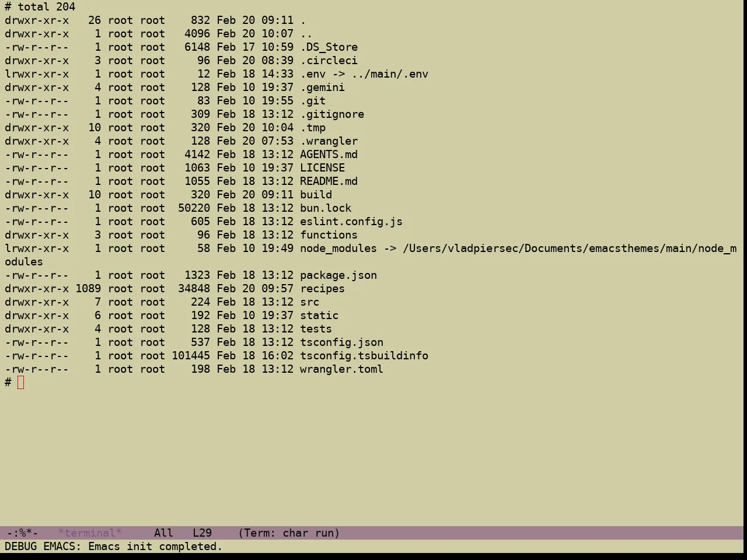Select the package.json file name

tap(338, 275)
